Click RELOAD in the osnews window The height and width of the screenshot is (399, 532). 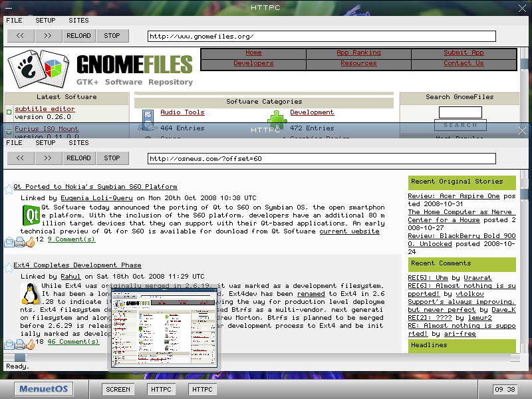pyautogui.click(x=78, y=158)
